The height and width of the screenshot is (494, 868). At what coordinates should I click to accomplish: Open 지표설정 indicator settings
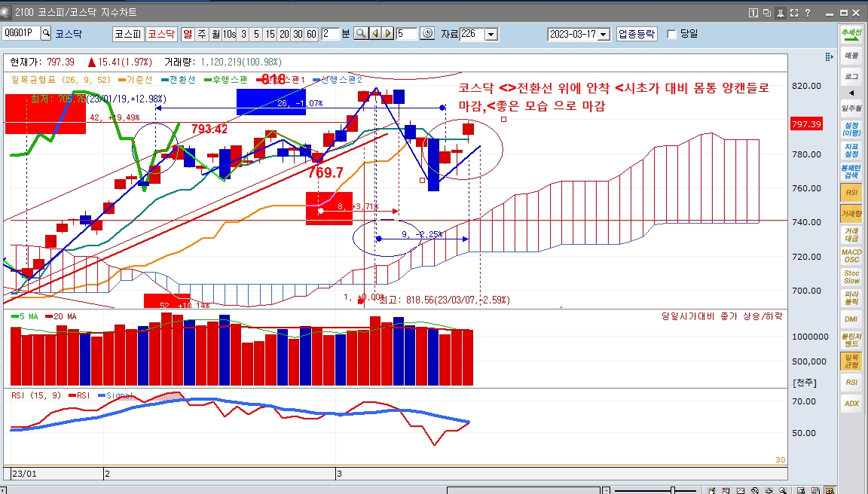(x=851, y=151)
